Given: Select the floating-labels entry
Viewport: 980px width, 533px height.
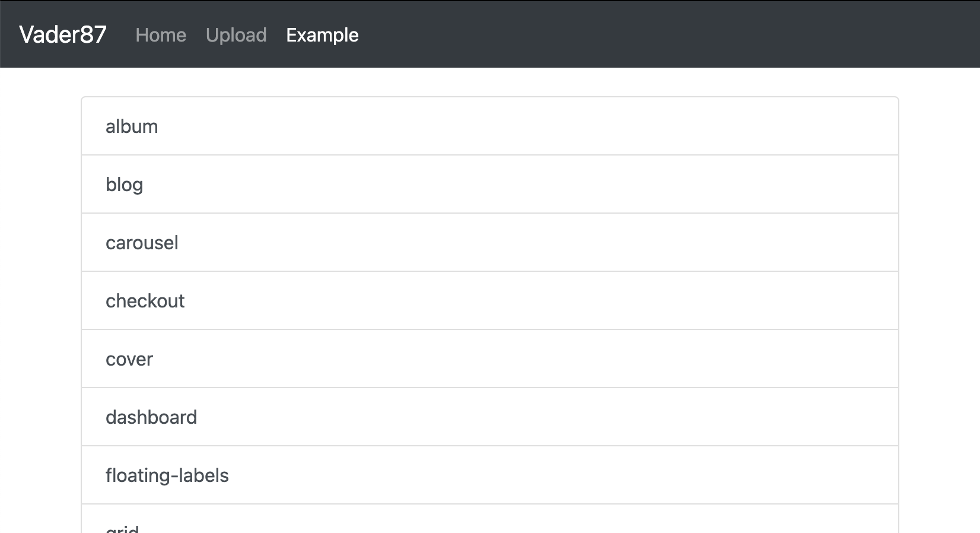Looking at the screenshot, I should pos(490,475).
